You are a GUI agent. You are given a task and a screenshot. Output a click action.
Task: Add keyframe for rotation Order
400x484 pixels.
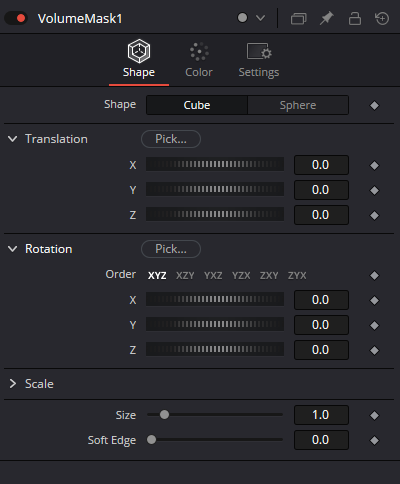(374, 275)
